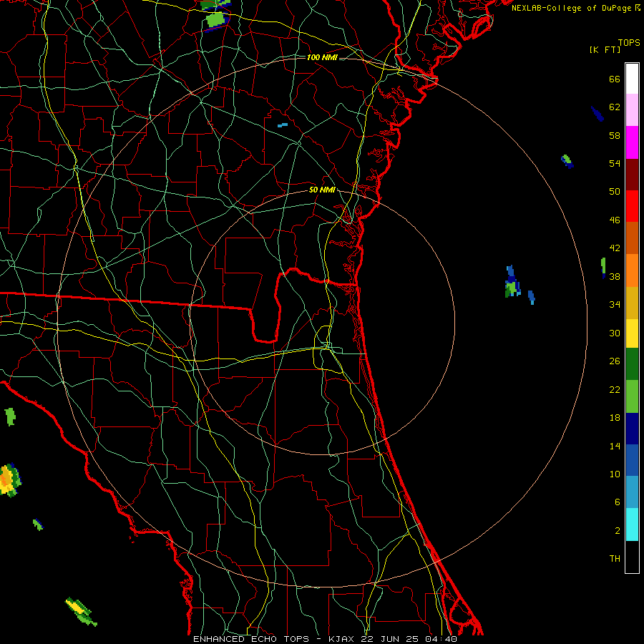Image resolution: width=644 pixels, height=644 pixels.
Task: Click the 100 NMI range ring label
Action: (322, 57)
